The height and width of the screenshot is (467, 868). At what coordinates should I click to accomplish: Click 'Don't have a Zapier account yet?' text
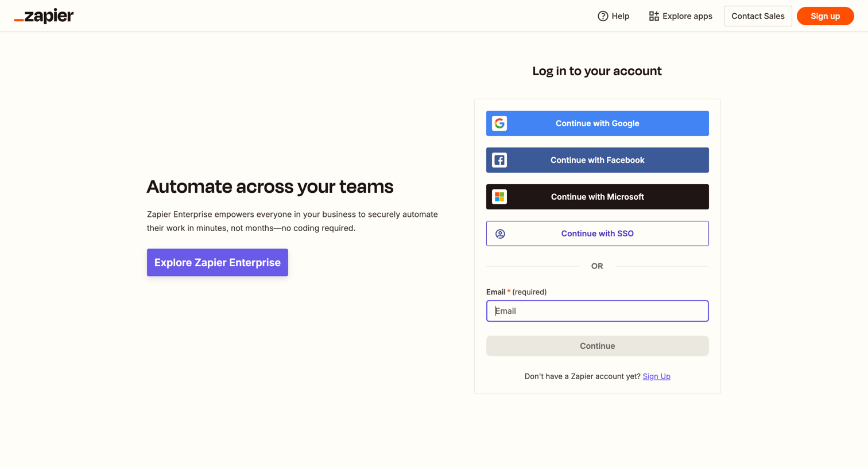582,376
